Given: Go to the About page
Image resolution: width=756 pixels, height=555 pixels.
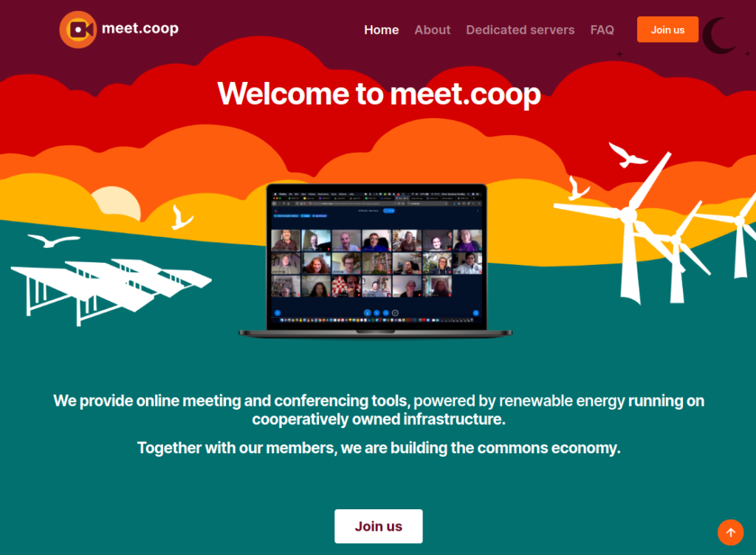Looking at the screenshot, I should [x=433, y=30].
